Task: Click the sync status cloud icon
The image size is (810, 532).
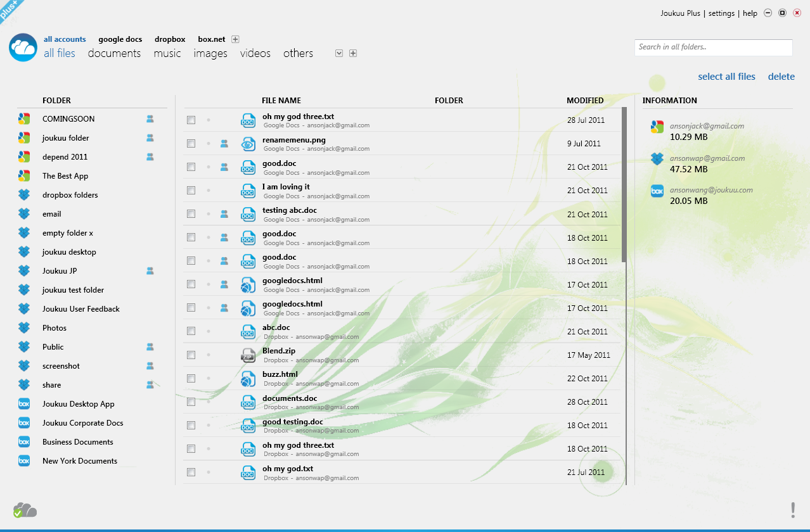Action: click(25, 510)
